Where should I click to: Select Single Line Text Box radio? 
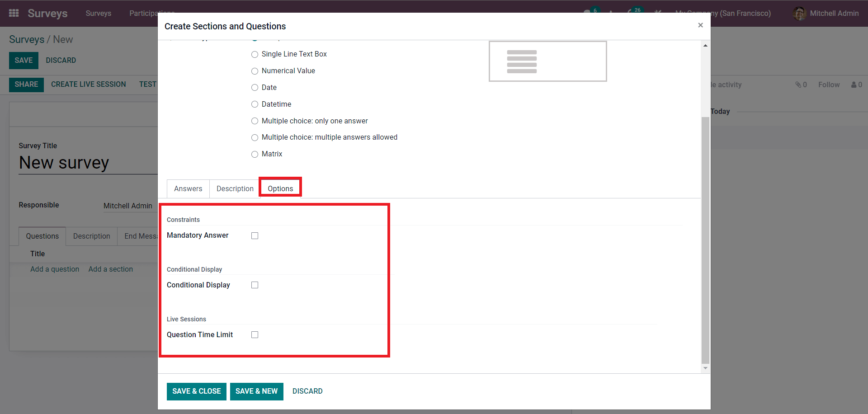click(255, 54)
